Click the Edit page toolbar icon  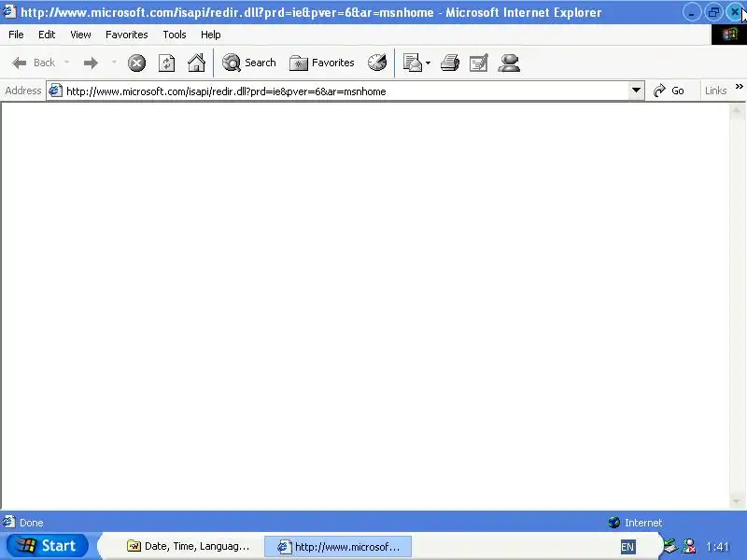click(x=479, y=63)
